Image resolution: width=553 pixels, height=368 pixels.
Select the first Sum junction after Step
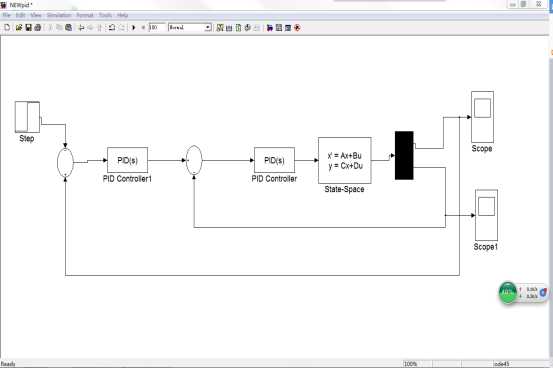coord(65,162)
